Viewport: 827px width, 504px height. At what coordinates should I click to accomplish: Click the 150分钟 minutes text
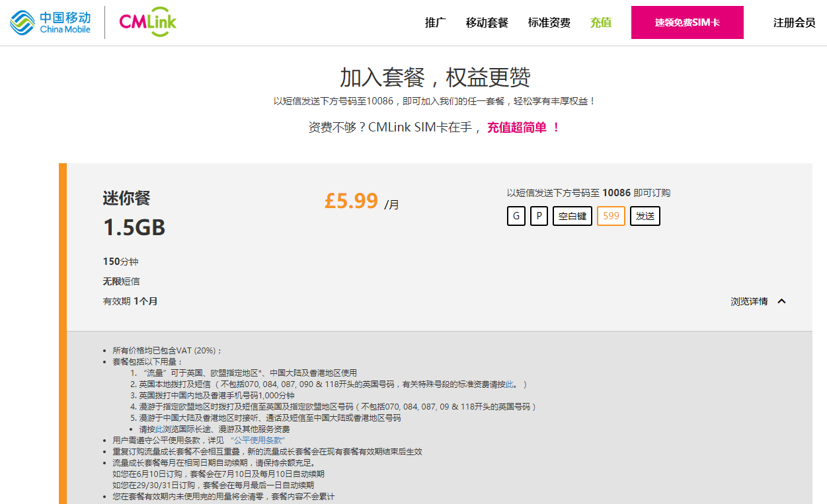tap(121, 262)
